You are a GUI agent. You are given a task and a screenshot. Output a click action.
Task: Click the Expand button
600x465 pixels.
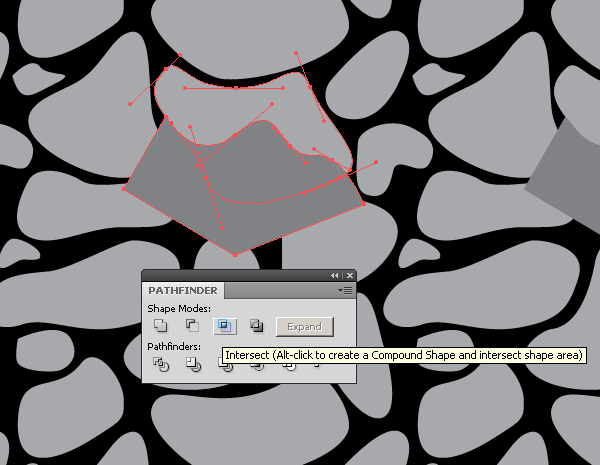(305, 327)
